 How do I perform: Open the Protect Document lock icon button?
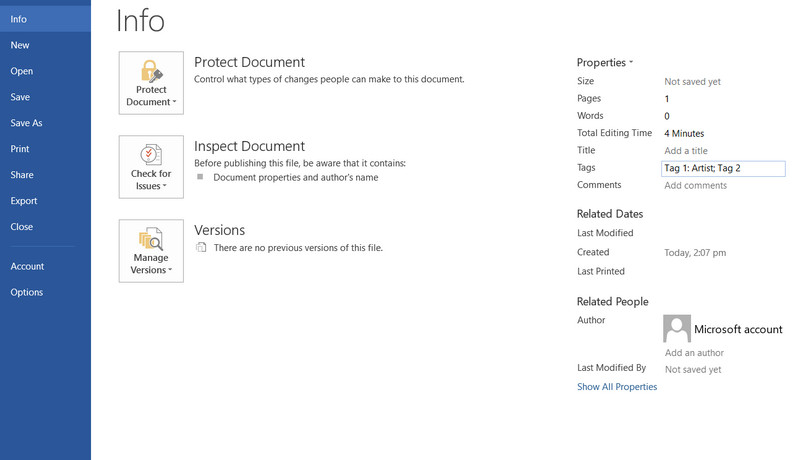point(151,83)
